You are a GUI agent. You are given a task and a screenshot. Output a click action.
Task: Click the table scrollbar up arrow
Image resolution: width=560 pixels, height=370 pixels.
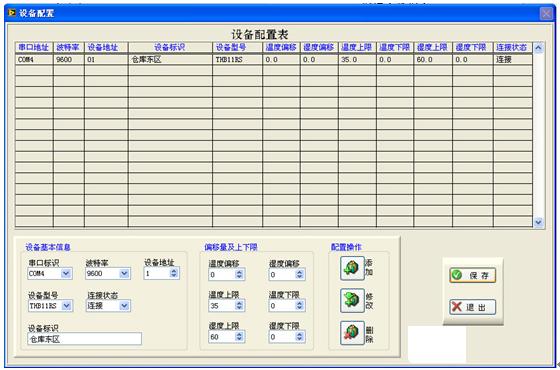539,48
